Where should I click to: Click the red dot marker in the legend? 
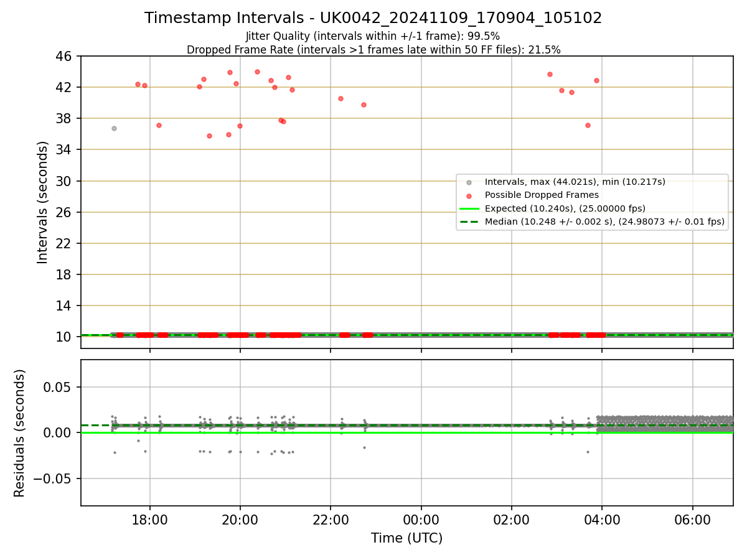coord(469,195)
